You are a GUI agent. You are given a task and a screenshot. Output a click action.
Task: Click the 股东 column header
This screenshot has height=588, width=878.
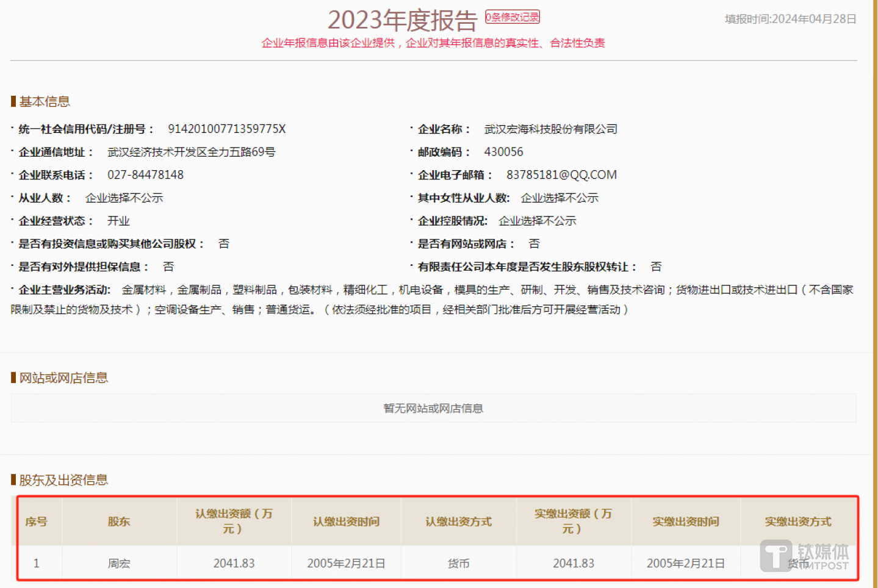(119, 522)
